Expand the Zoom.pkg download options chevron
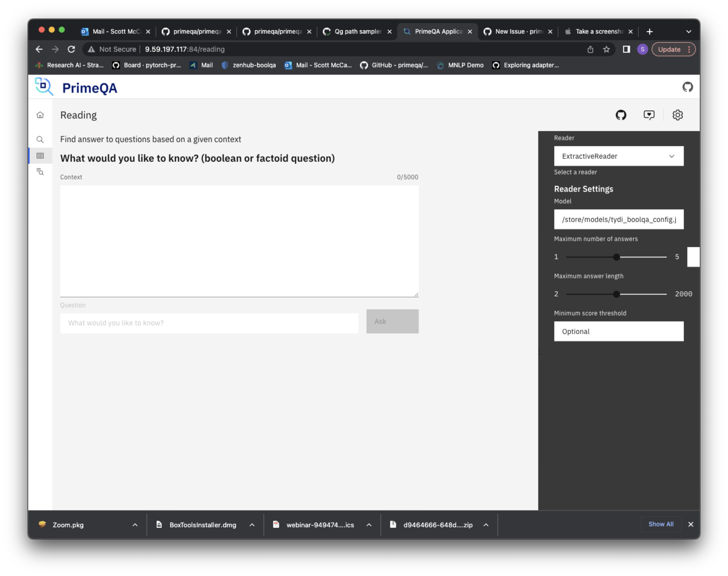Image resolution: width=728 pixels, height=576 pixels. [135, 525]
